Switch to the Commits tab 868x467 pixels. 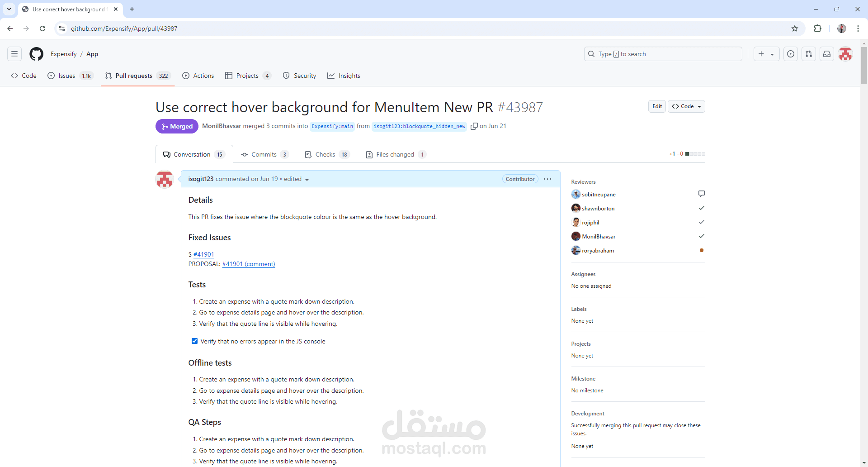(x=265, y=154)
